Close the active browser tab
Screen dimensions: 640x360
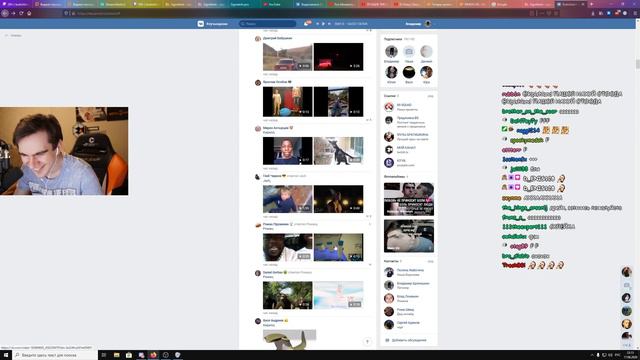[583, 4]
